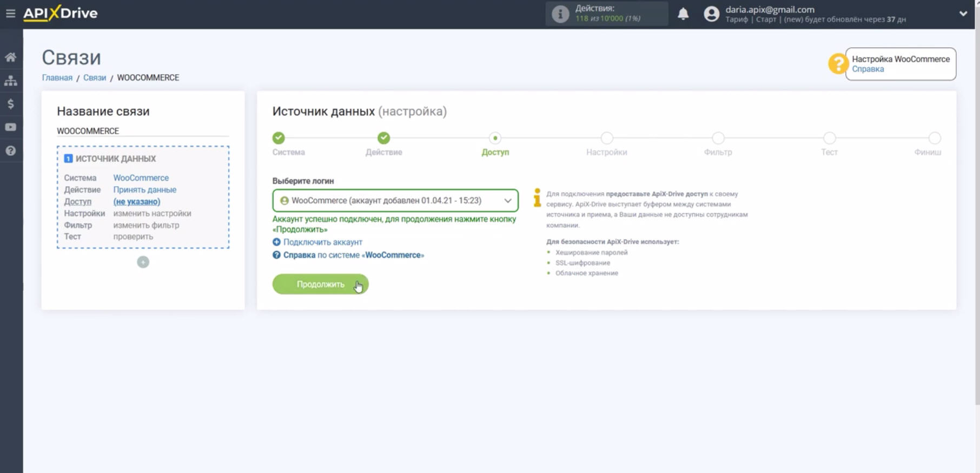Select the Тест step
The image size is (980, 473).
tap(829, 138)
